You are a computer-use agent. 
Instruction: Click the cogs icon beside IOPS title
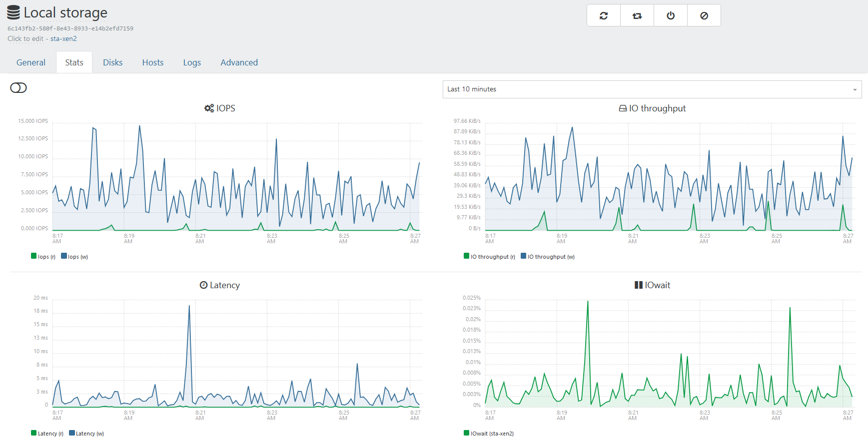click(209, 108)
